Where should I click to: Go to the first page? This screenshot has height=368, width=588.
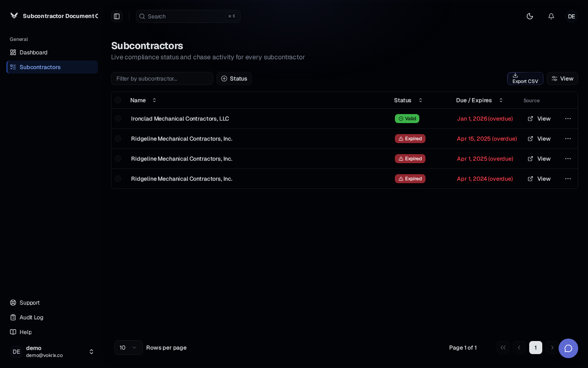(503, 348)
